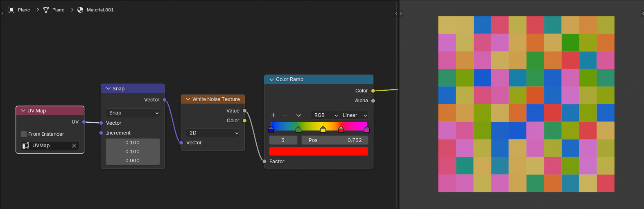Clear the UVMap field with the X icon
This screenshot has width=644, height=209.
pos(74,146)
